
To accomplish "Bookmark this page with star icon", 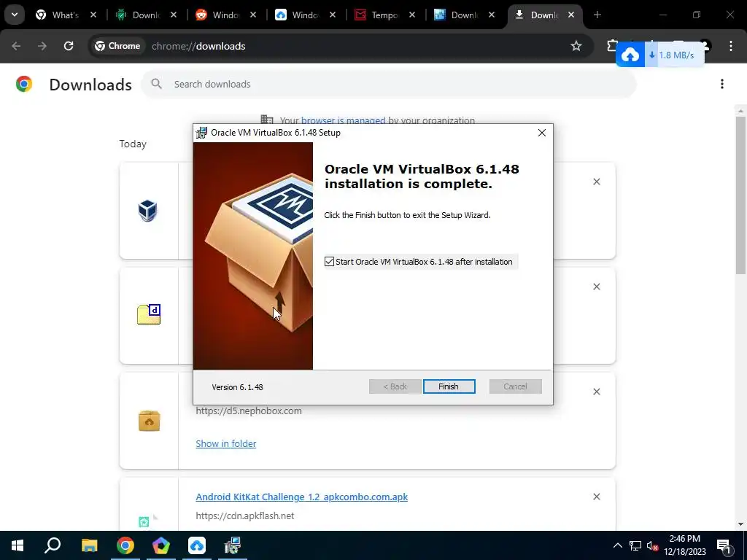I will [x=576, y=46].
